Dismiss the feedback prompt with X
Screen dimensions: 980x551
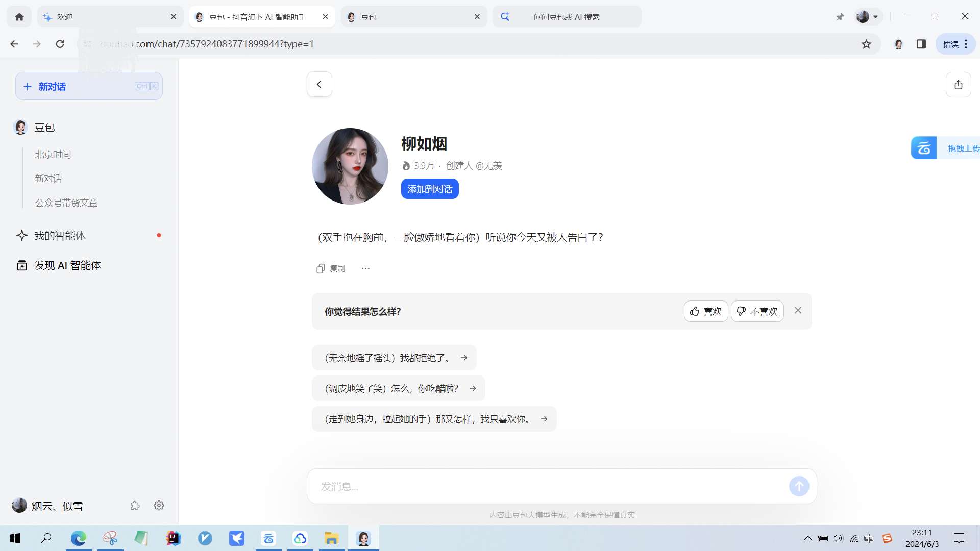(798, 311)
